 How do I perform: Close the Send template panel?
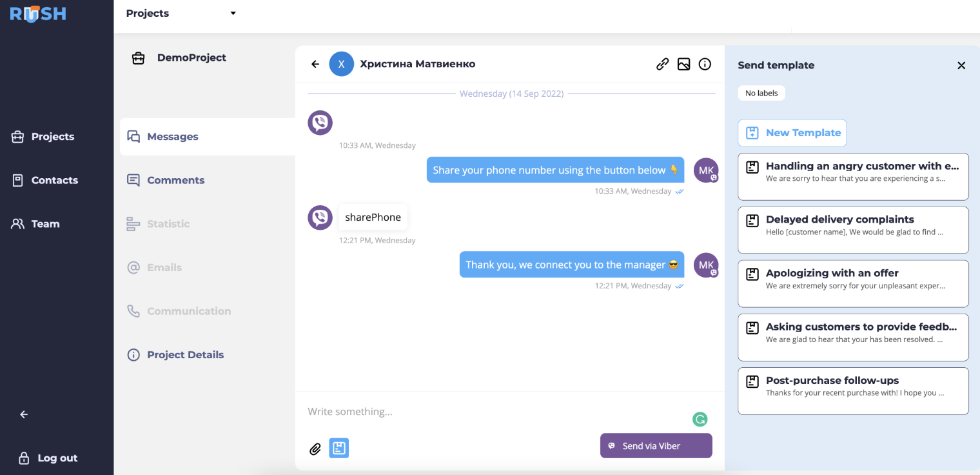pyautogui.click(x=961, y=65)
